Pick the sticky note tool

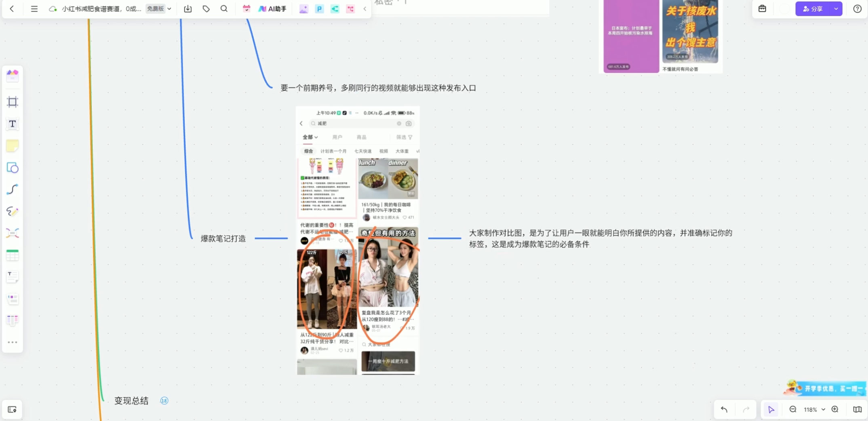coord(13,145)
